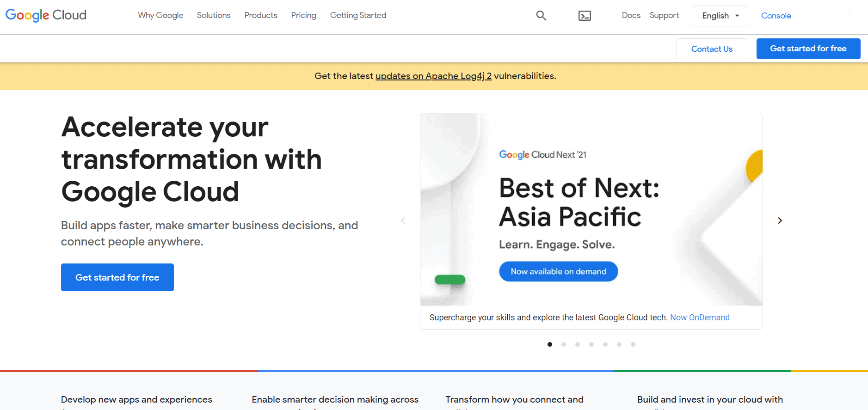The image size is (868, 410).
Task: Open the Pricing menu item
Action: point(303,15)
